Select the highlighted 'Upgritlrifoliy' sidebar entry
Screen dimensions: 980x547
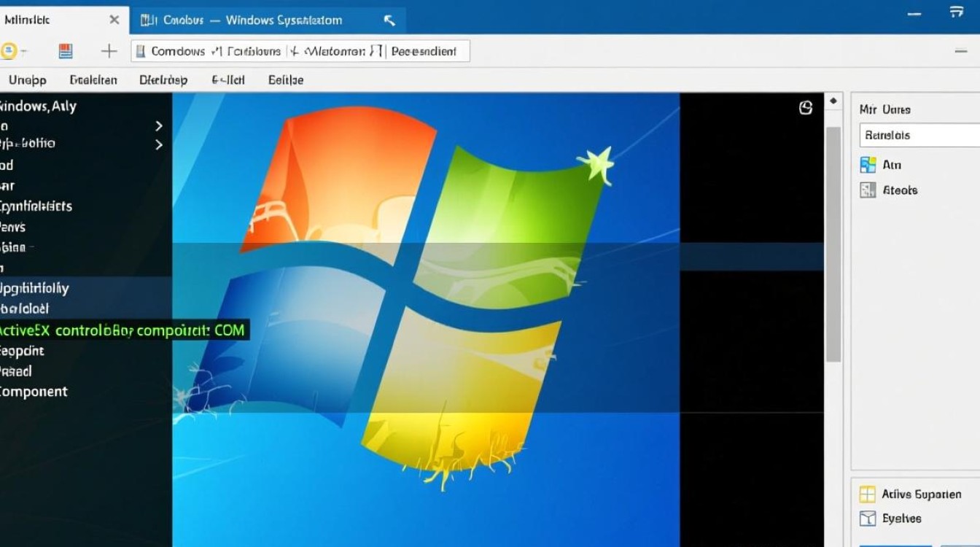(34, 288)
